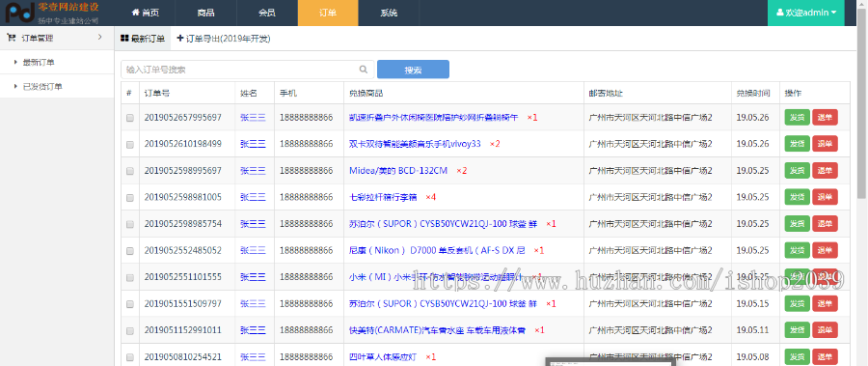Check the box for order 2019052551101555
Screen dimensions: 868x366
click(x=130, y=277)
